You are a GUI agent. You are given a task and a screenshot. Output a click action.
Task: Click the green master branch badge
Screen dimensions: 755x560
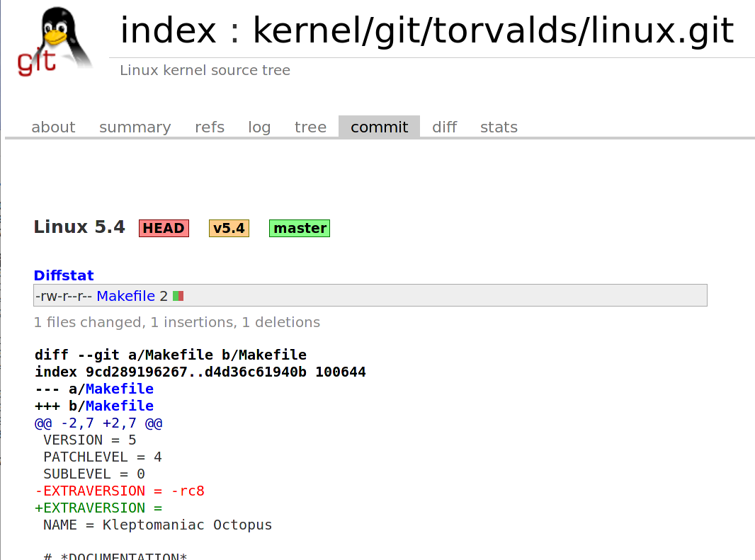(300, 228)
